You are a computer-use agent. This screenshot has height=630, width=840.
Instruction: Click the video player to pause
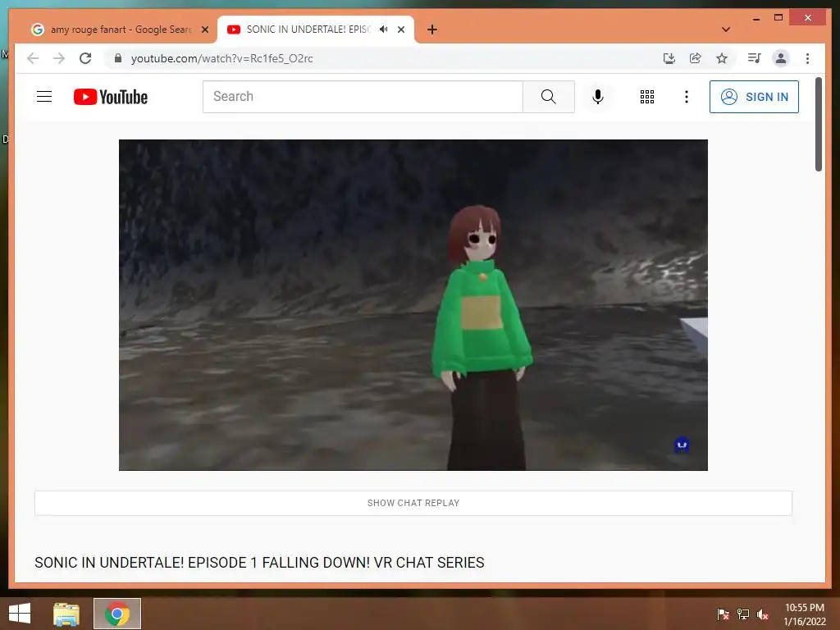point(413,305)
